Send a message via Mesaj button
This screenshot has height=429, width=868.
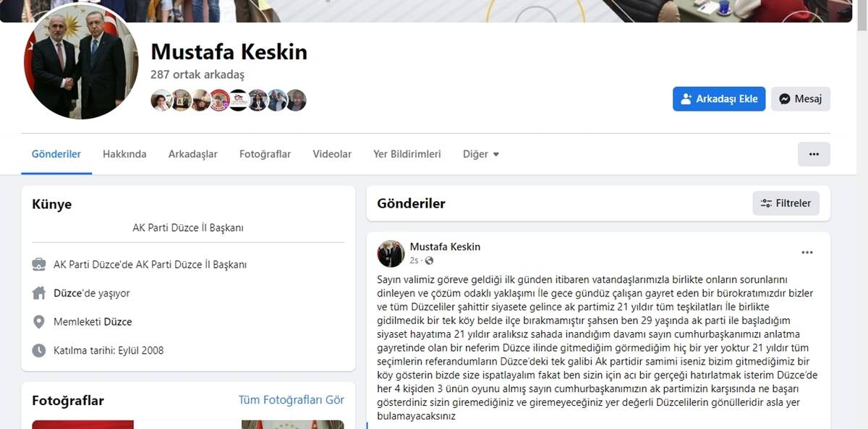tap(801, 99)
